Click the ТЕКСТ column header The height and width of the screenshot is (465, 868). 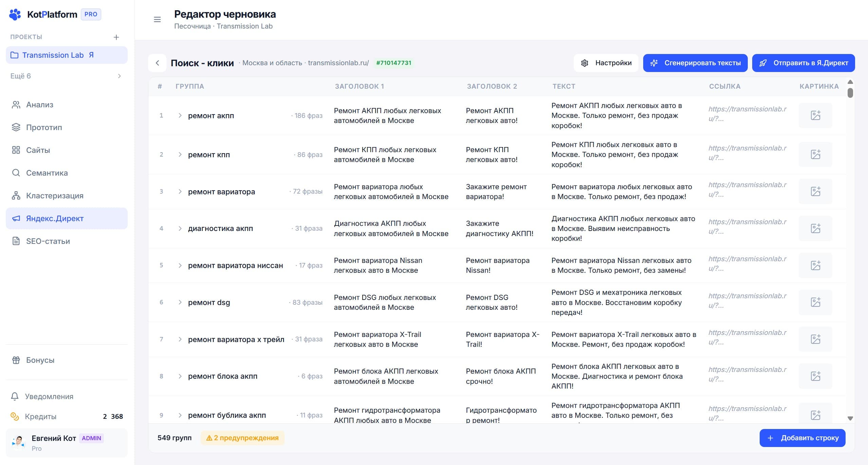coord(564,86)
